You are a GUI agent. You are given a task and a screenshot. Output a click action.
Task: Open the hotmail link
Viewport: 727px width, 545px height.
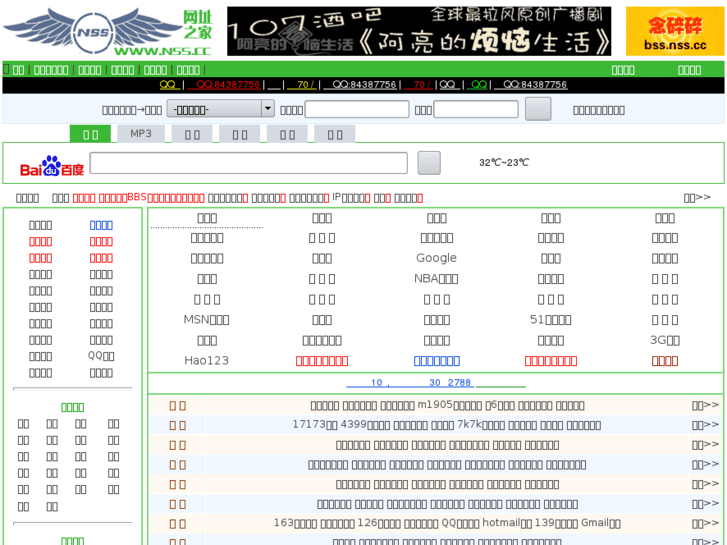point(507,523)
